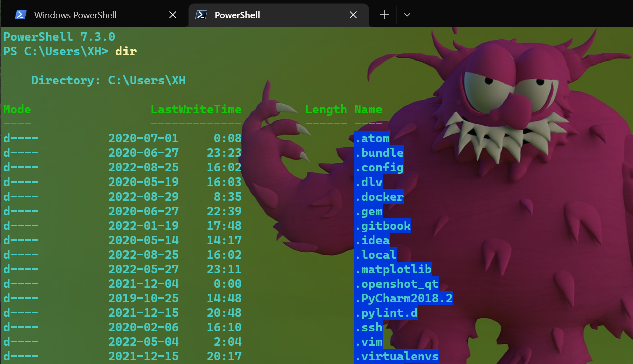Screen dimensions: 633x364
Task: Close the PowerShell tab
Action: (353, 15)
